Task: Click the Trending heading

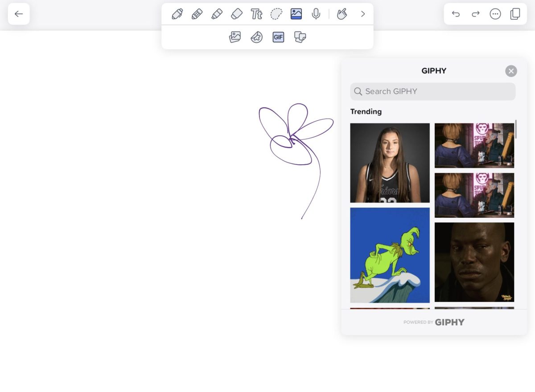Action: [366, 111]
